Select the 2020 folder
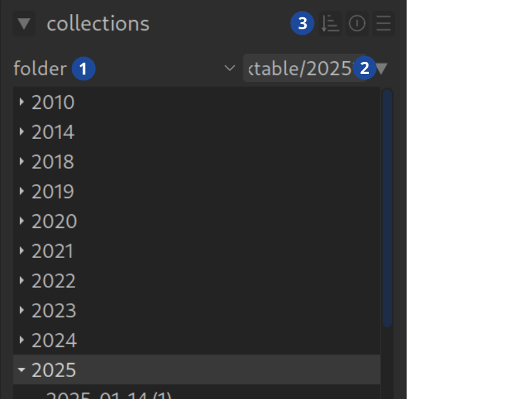Screen dimensions: 532x399 [x=55, y=221]
